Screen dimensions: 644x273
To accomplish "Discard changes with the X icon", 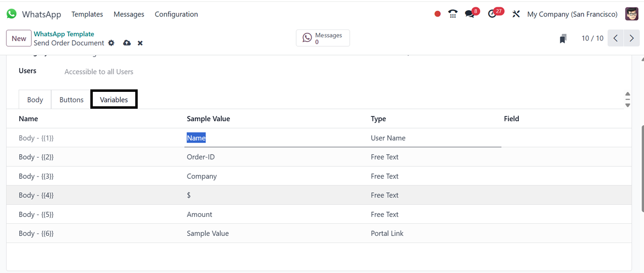I will 140,43.
